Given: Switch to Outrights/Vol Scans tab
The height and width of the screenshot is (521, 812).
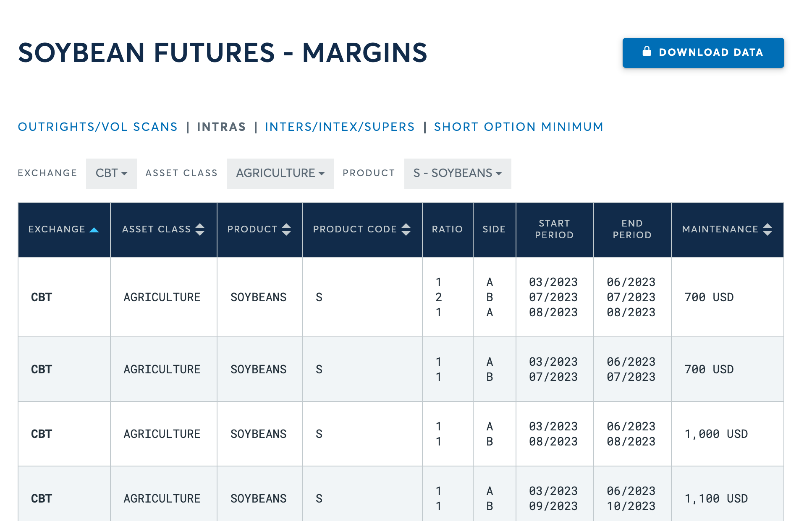Looking at the screenshot, I should tap(98, 127).
